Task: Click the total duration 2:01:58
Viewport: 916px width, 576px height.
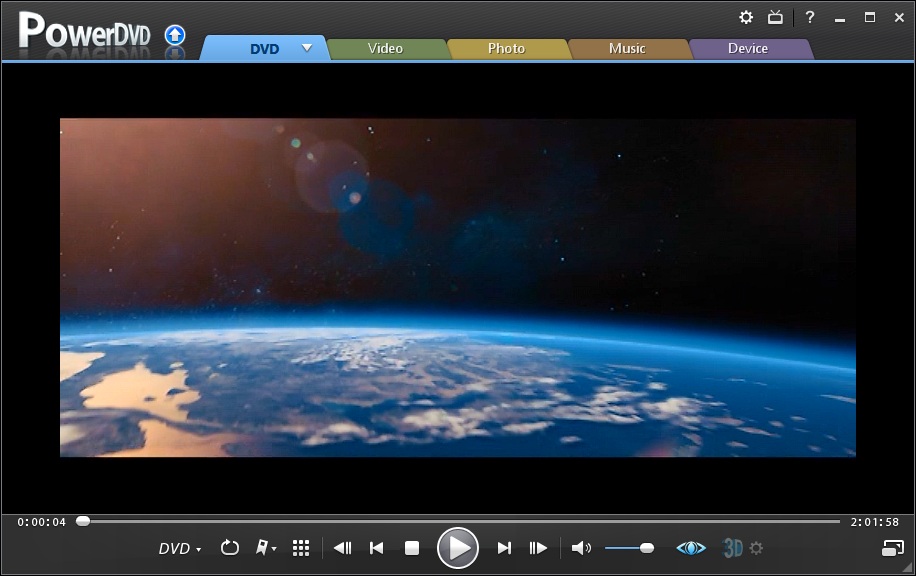Action: [875, 522]
